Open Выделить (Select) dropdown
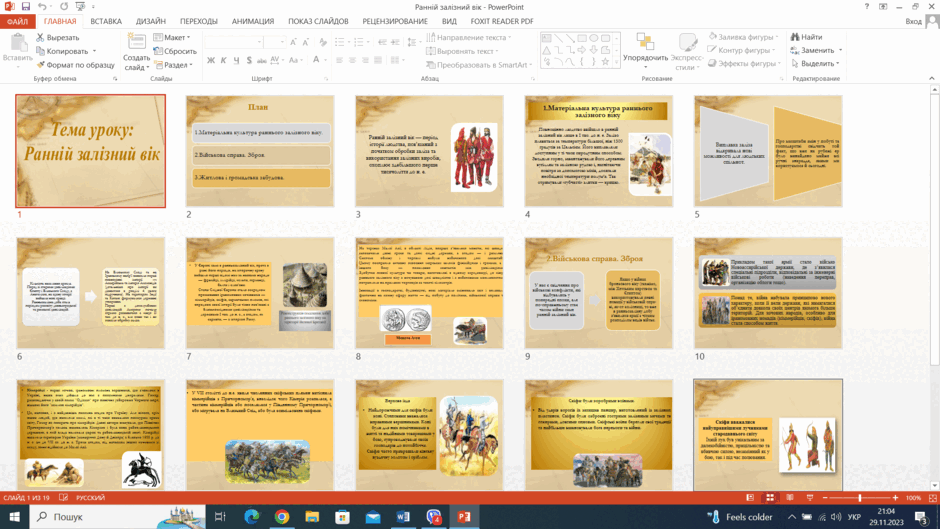Screen dimensions: 940x529 pos(815,64)
